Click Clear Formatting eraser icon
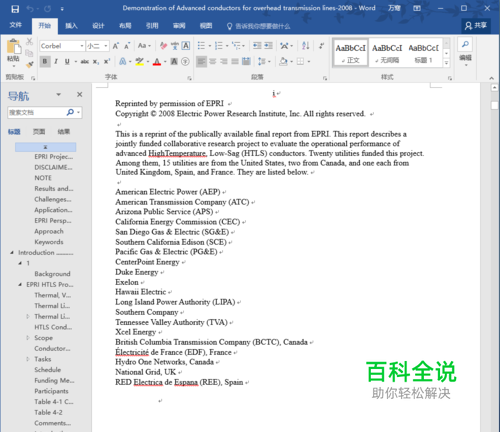The height and width of the screenshot is (432, 500). [163, 46]
